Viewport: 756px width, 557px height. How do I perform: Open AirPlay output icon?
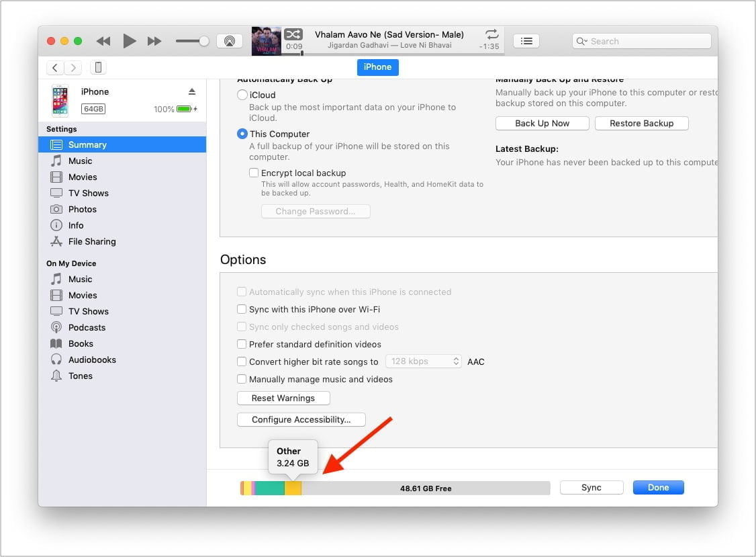[x=230, y=41]
